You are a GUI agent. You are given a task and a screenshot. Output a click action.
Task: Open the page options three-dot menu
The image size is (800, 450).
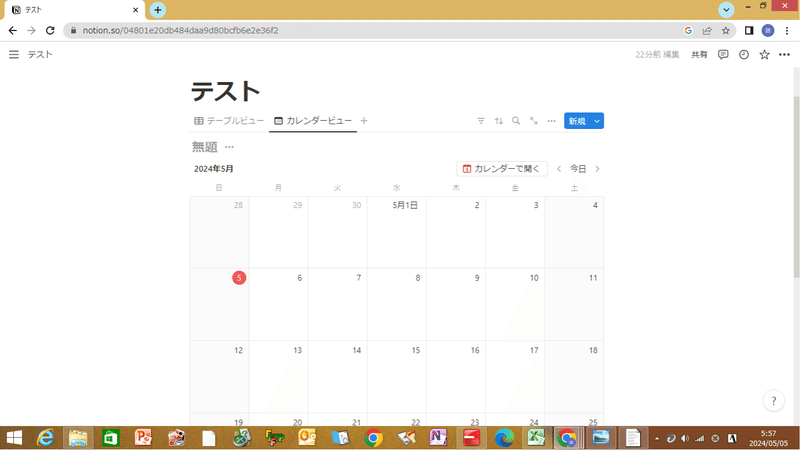(x=784, y=55)
